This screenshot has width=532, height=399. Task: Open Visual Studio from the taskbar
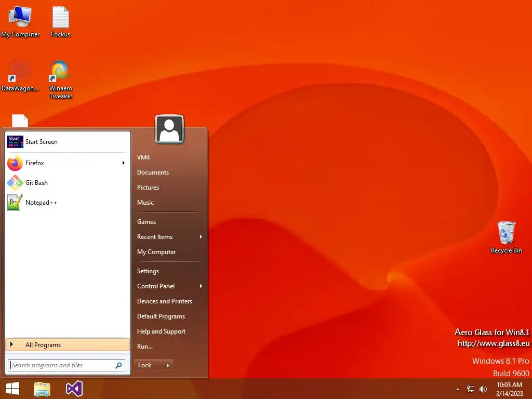(x=74, y=389)
